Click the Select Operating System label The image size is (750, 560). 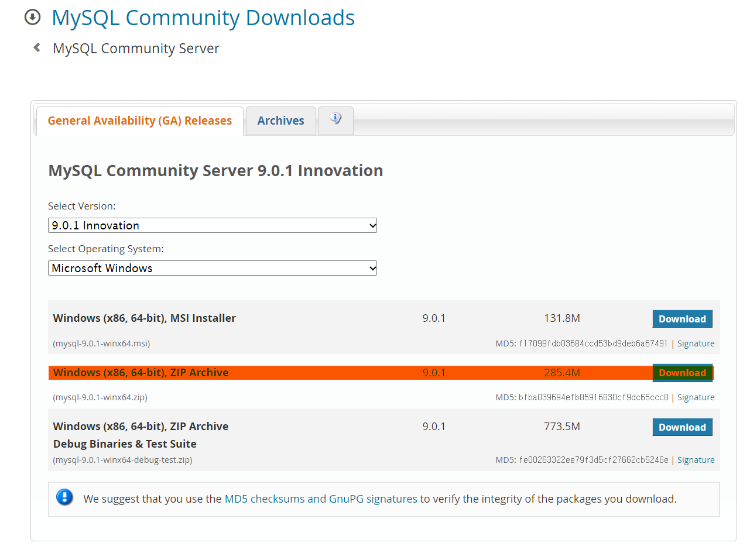pos(106,249)
